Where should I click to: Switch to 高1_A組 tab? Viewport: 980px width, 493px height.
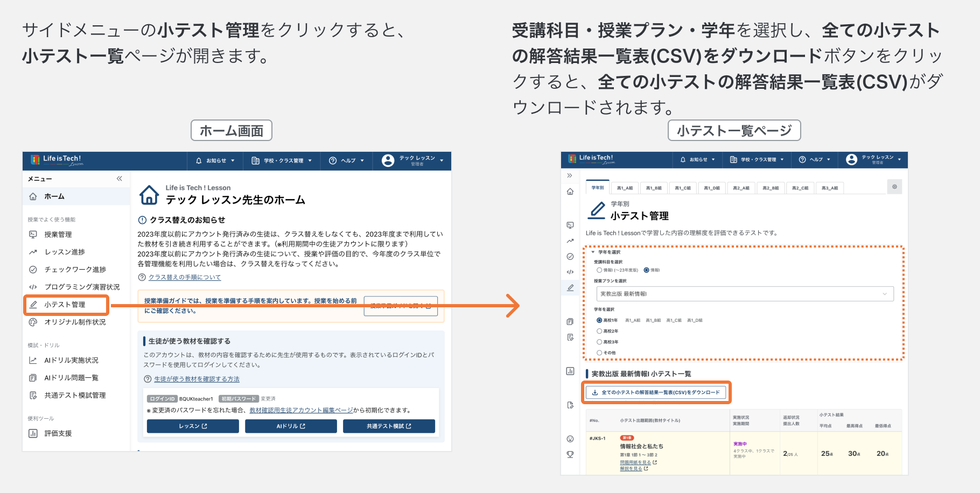point(625,188)
